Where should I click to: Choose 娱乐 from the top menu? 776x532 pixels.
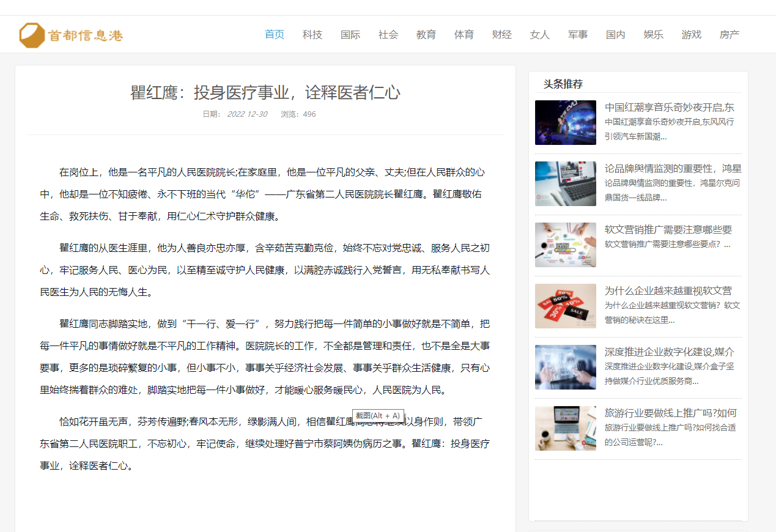point(654,34)
